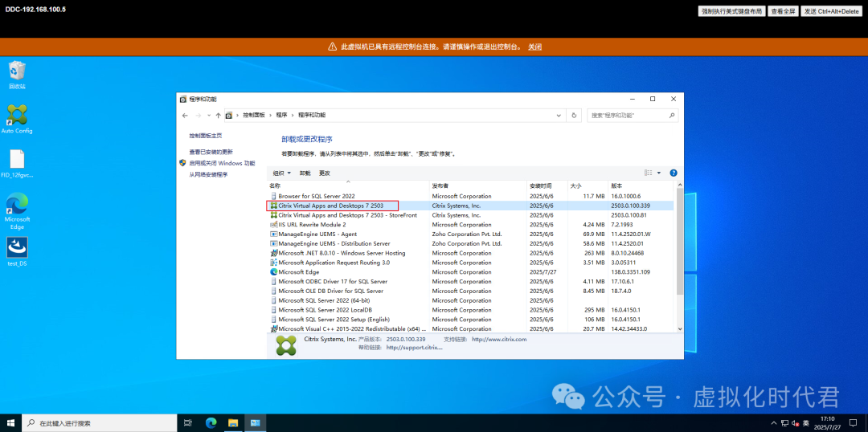Image resolution: width=868 pixels, height=432 pixels.
Task: Open 启用或关闭 Windows 功能 link
Action: (x=222, y=163)
